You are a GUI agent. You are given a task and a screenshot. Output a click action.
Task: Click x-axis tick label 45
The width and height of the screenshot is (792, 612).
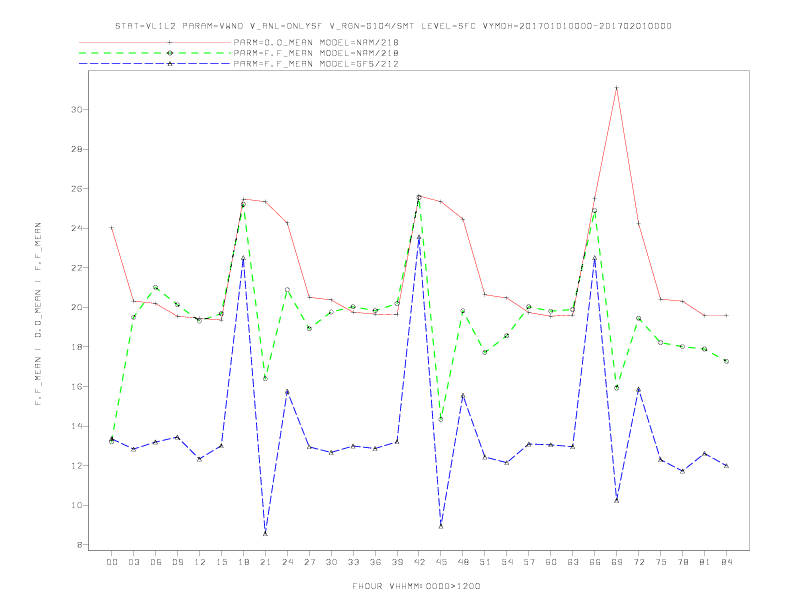[441, 562]
